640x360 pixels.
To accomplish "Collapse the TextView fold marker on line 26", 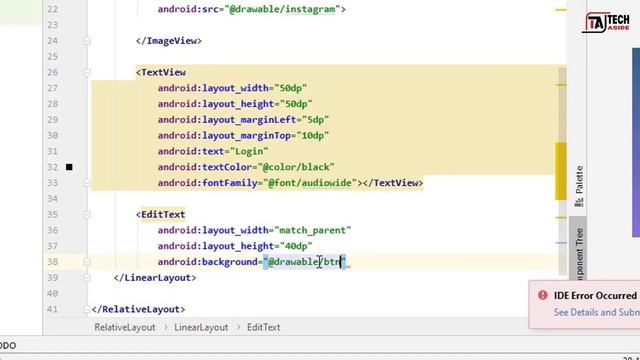I will tap(87, 73).
